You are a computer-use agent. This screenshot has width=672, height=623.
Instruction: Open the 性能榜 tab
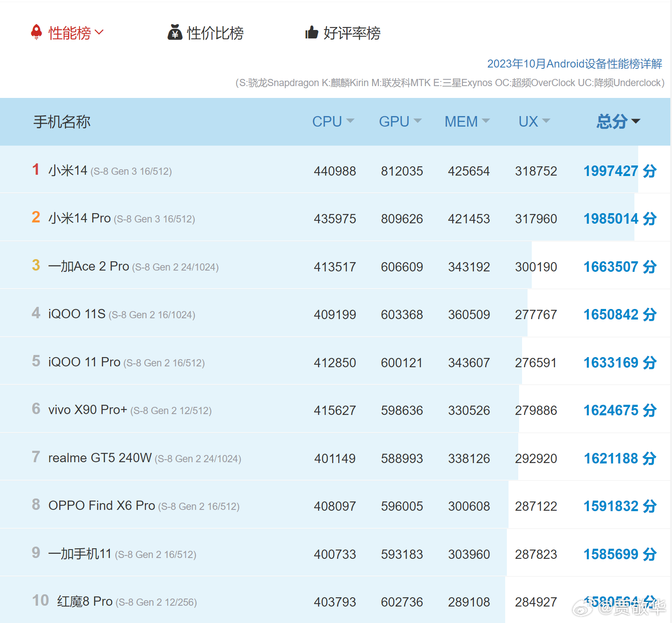pyautogui.click(x=70, y=33)
